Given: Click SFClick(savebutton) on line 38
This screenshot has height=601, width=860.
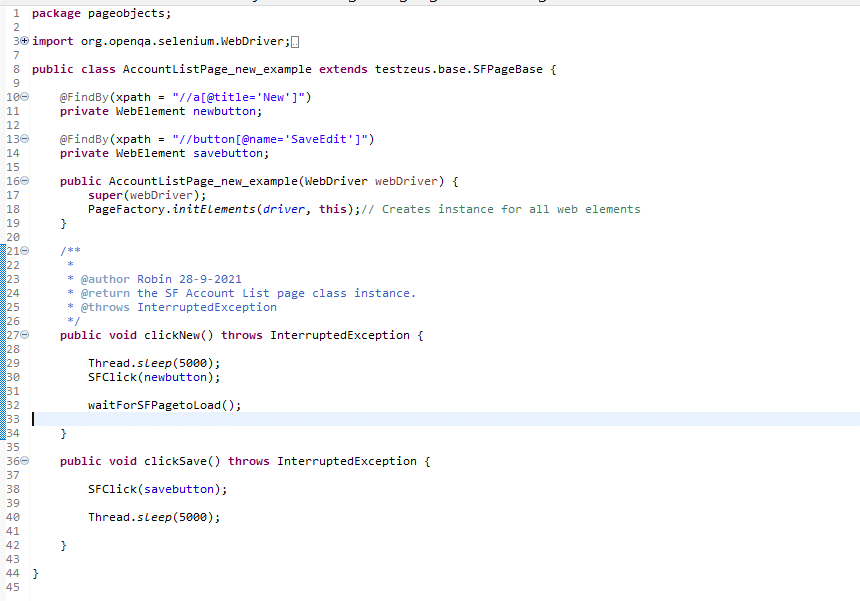Looking at the screenshot, I should [x=157, y=489].
